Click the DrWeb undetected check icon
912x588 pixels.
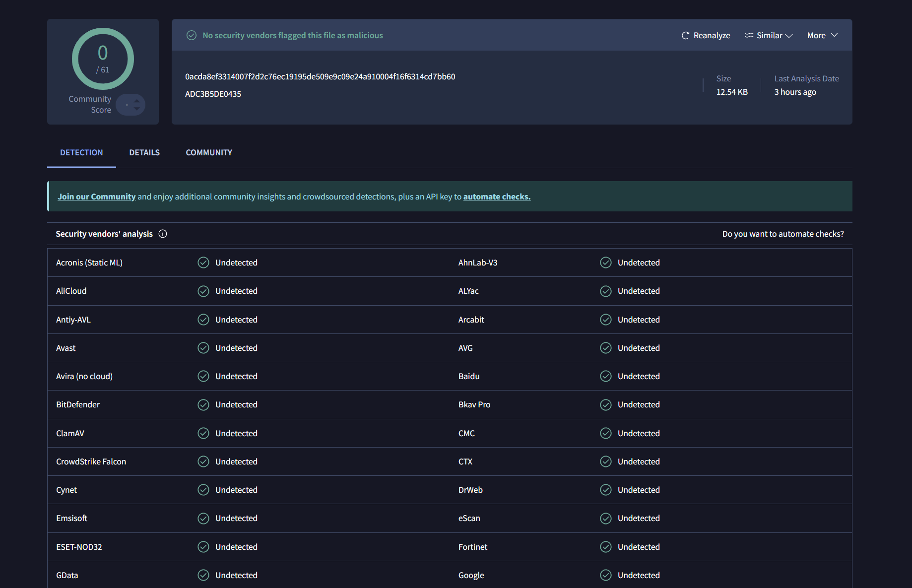(606, 490)
